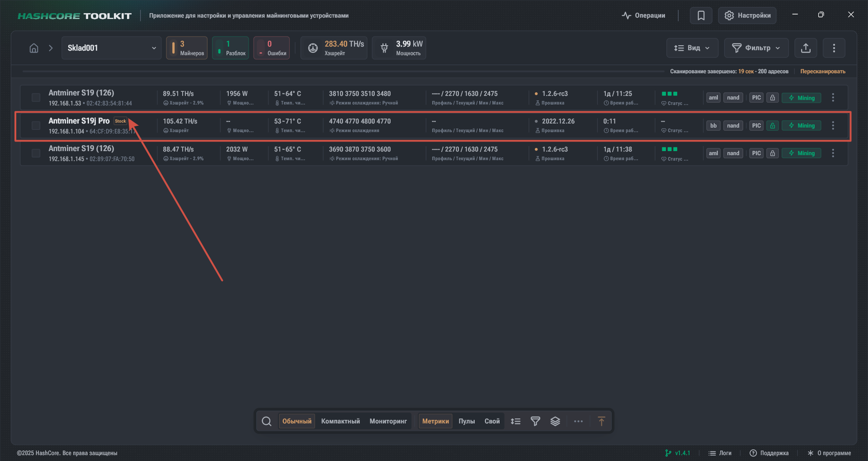Click the hashrate gauge icon beside 283.40 TH/s
Viewport: 868px width, 461px height.
tap(313, 48)
